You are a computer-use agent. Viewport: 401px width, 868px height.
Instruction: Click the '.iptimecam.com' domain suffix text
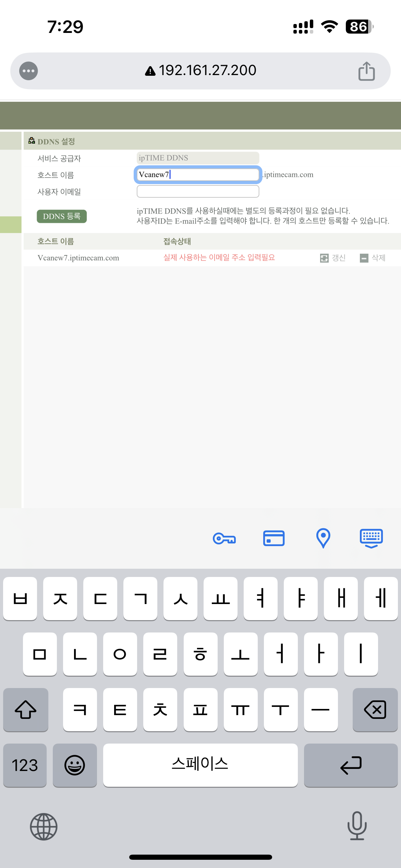click(288, 174)
